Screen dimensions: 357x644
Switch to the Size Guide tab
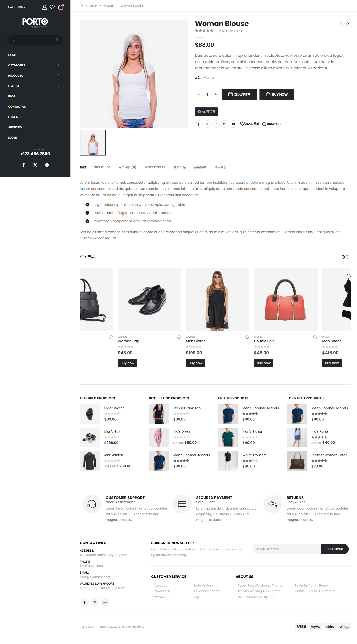(x=102, y=167)
